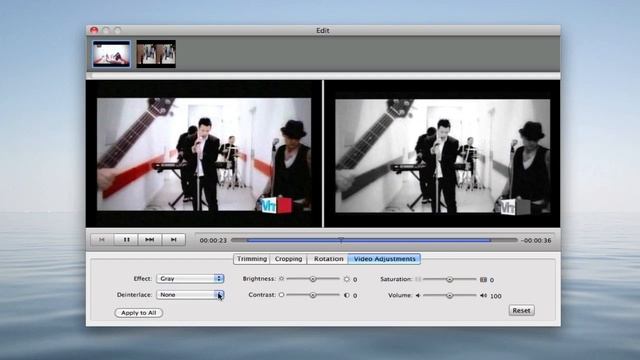Viewport: 640px width, 360px height.
Task: Click the Saturation slider handle
Action: [449, 280]
